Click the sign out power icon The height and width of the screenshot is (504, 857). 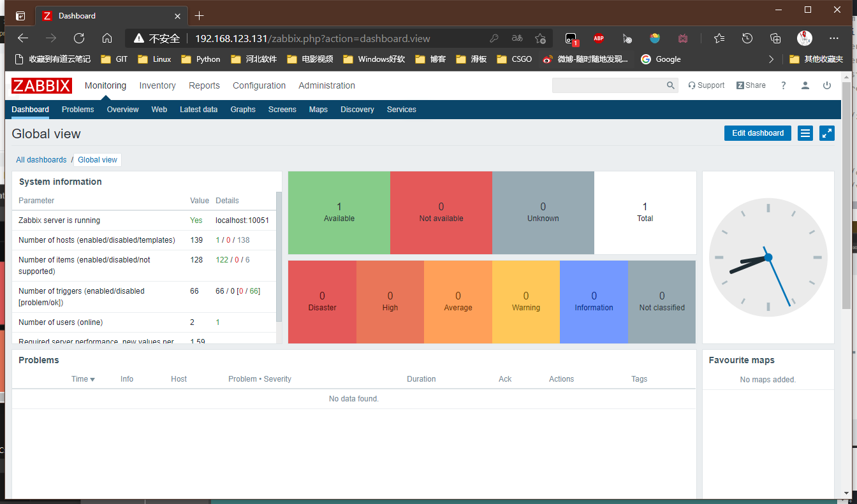pyautogui.click(x=827, y=85)
